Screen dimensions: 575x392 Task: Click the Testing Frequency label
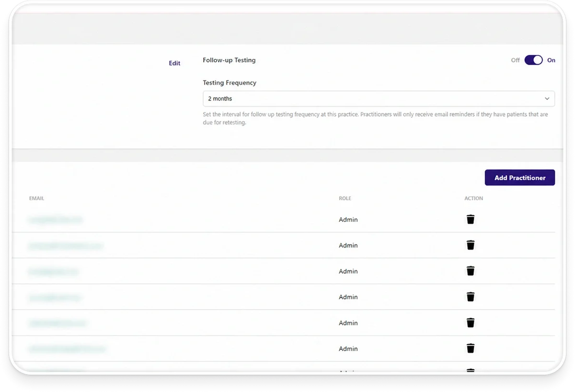click(x=230, y=83)
